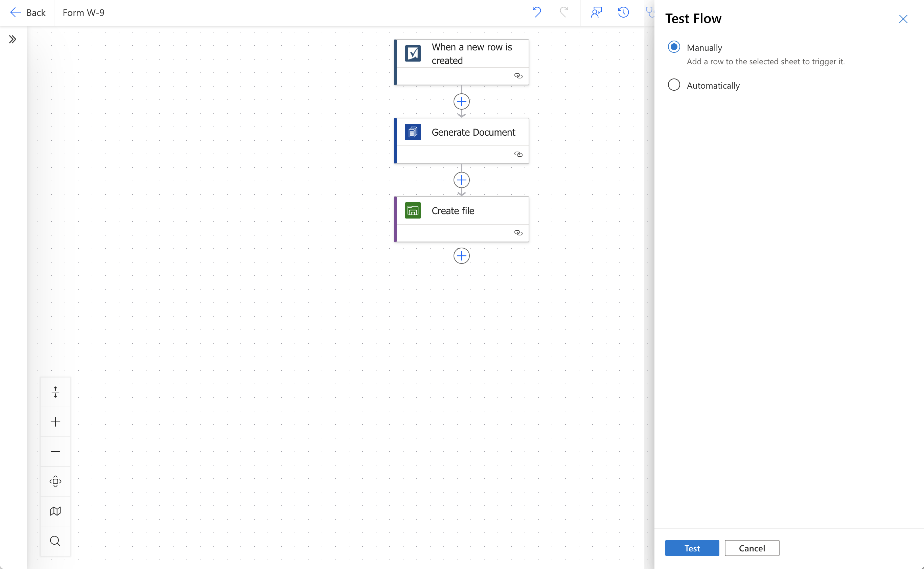Insert step after the trigger card
This screenshot has height=569, width=924.
tap(461, 101)
